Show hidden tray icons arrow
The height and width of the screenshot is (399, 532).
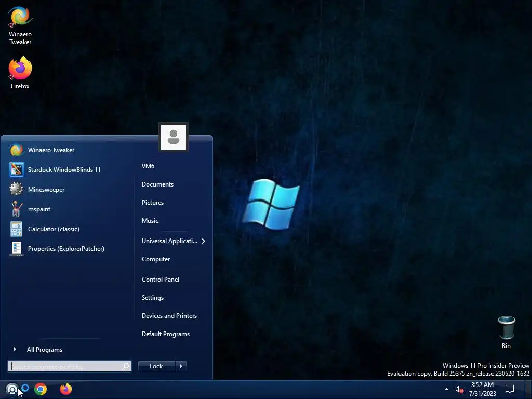446,389
